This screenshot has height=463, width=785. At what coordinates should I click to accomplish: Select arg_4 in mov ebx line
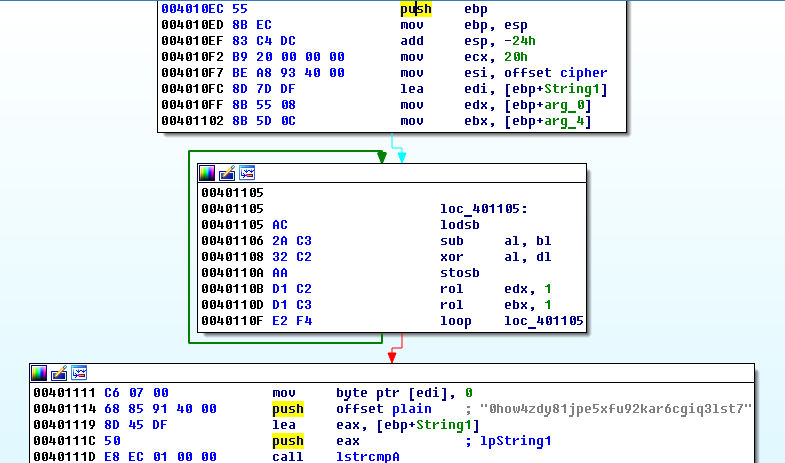coord(564,121)
